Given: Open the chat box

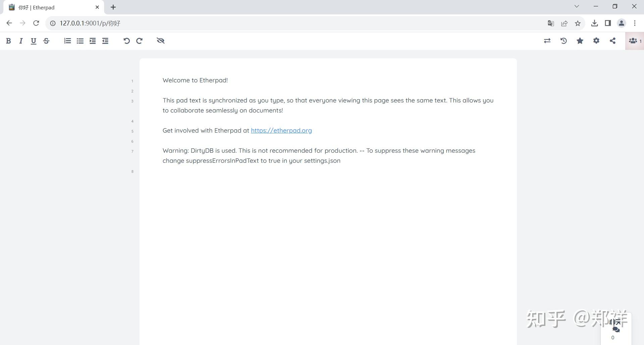Looking at the screenshot, I should (x=616, y=329).
